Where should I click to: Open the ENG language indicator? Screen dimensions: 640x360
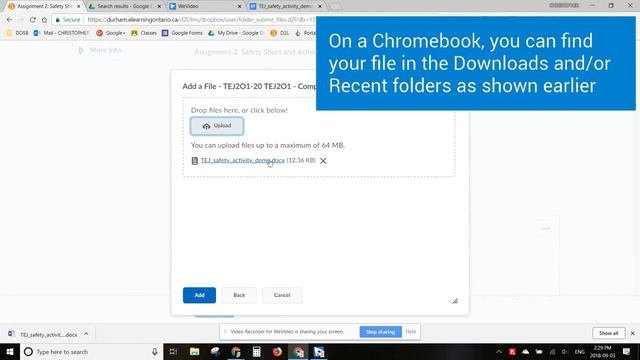(580, 352)
